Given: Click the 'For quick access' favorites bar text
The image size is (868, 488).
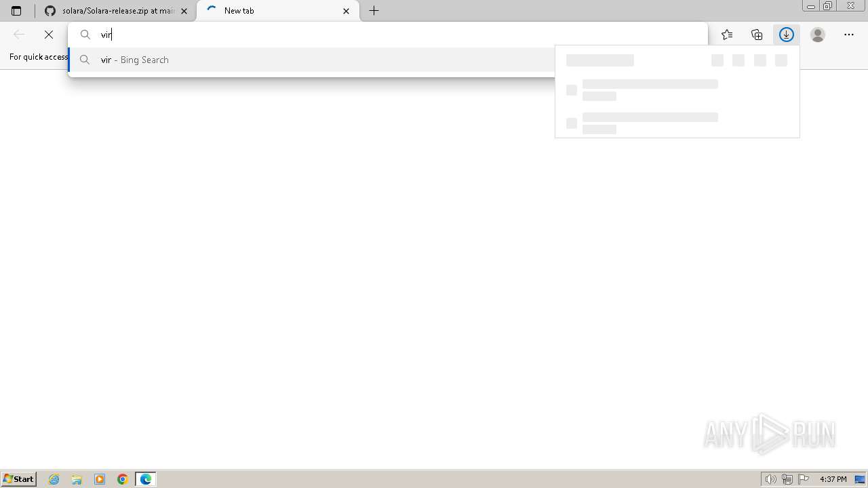Looking at the screenshot, I should 39,57.
